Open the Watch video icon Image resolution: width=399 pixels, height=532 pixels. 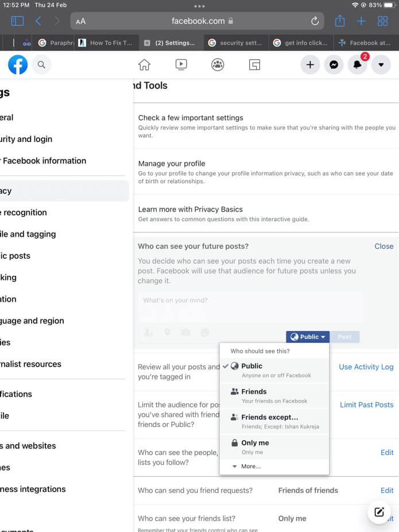(181, 64)
